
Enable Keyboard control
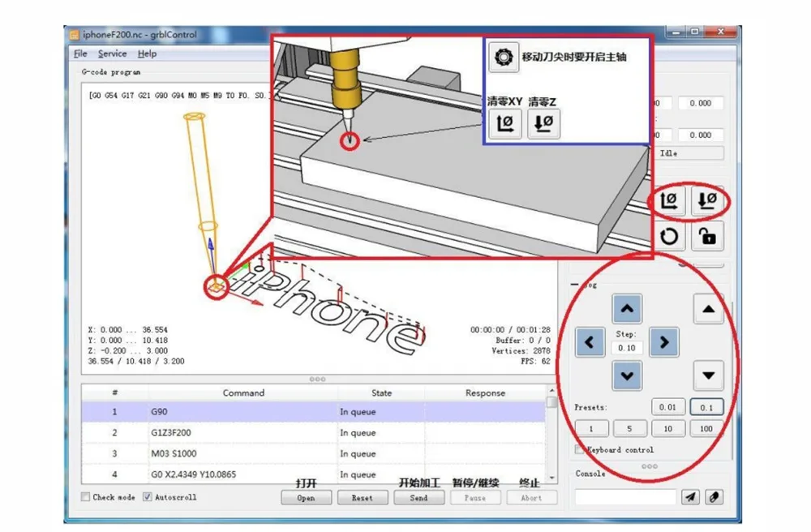pos(579,448)
